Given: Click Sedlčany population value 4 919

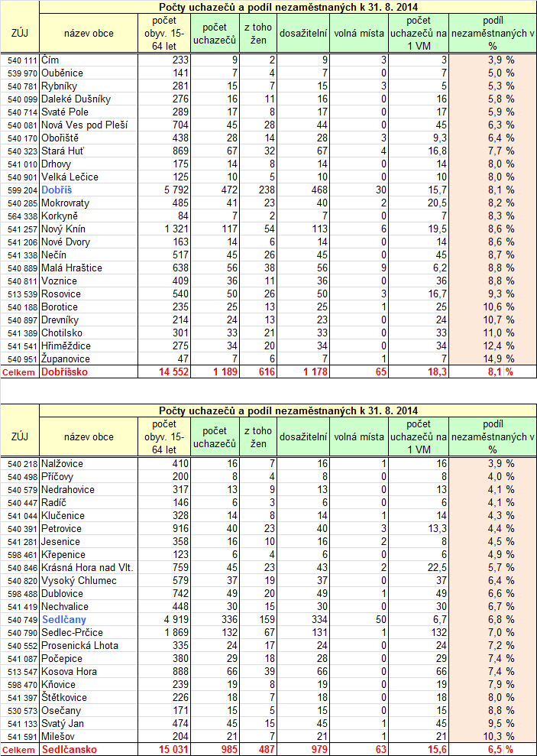Looking at the screenshot, I should tap(164, 620).
